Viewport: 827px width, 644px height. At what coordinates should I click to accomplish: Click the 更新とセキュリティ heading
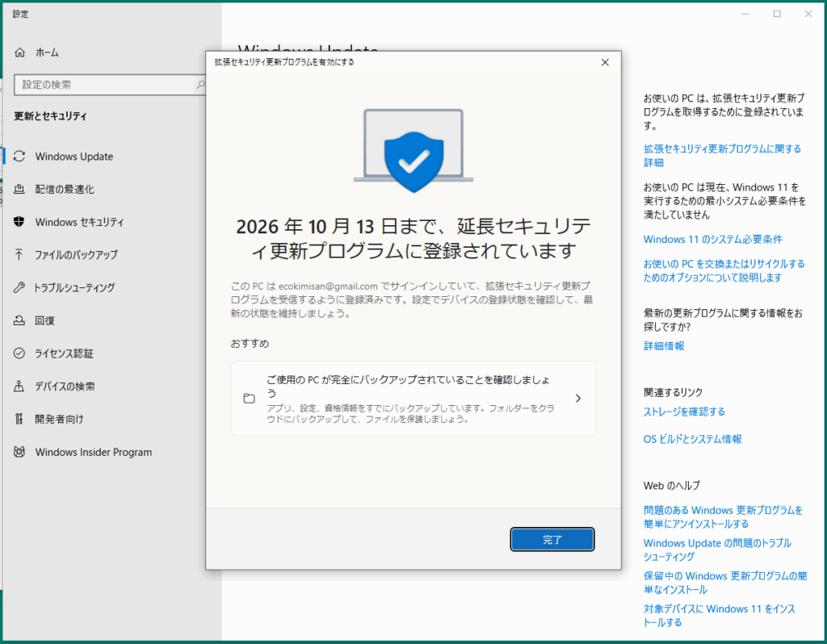pos(50,116)
